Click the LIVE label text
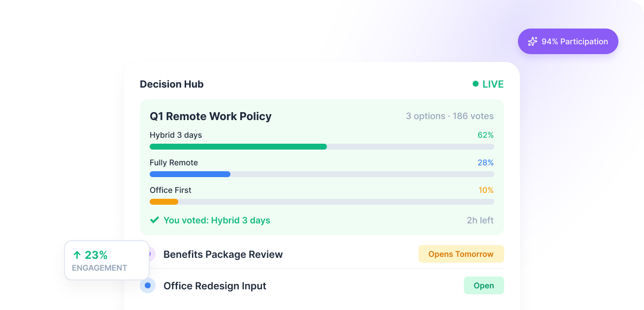The width and height of the screenshot is (644, 310). [493, 84]
